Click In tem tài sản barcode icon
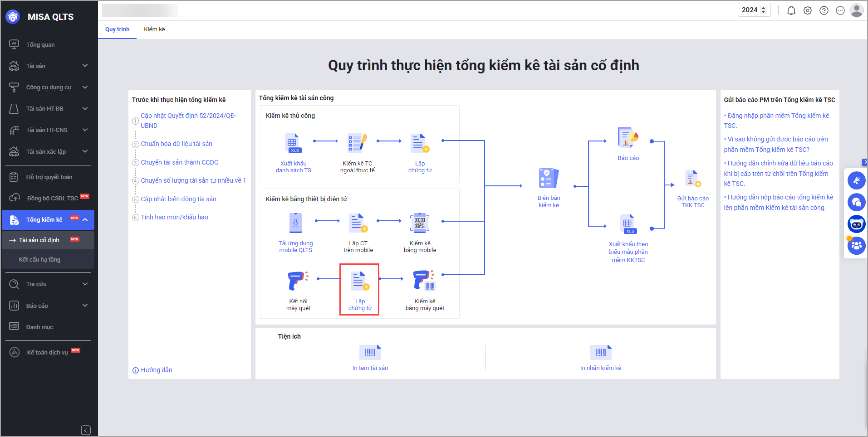Image resolution: width=868 pixels, height=437 pixels. pos(370,352)
